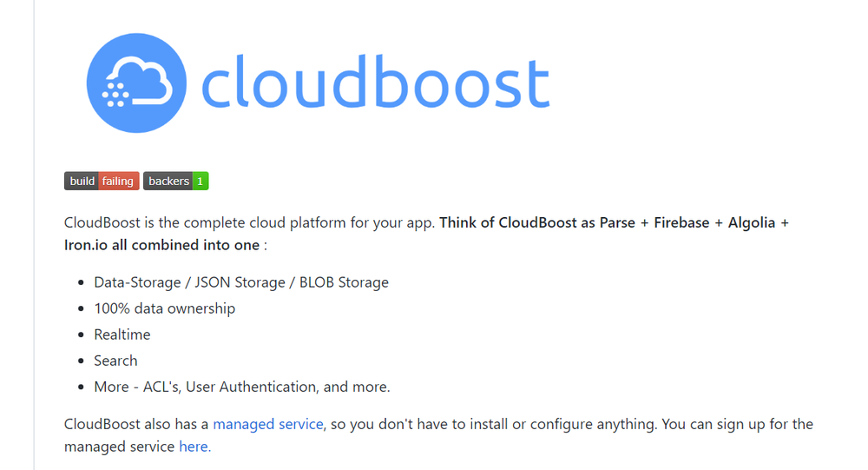Click 'Data-Storage / JSON Storage / BLOB Storage' item

[x=241, y=282]
